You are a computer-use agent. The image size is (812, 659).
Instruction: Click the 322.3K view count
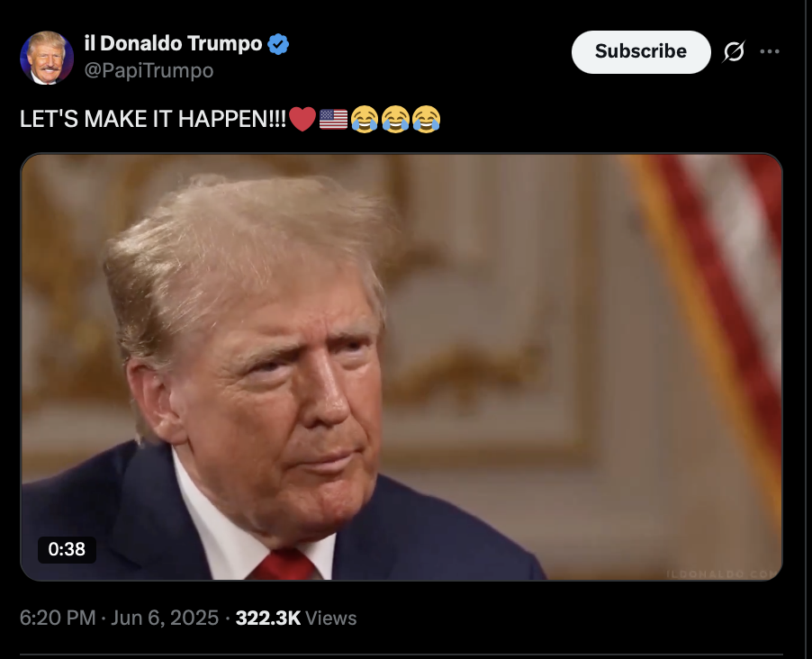268,618
